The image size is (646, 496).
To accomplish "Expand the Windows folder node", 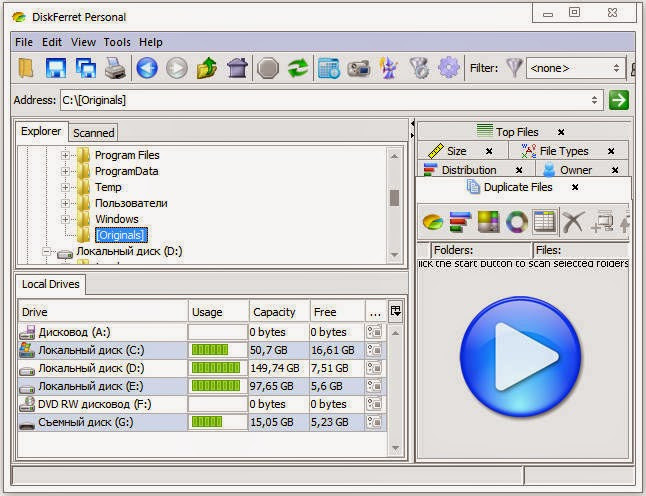I will point(65,219).
